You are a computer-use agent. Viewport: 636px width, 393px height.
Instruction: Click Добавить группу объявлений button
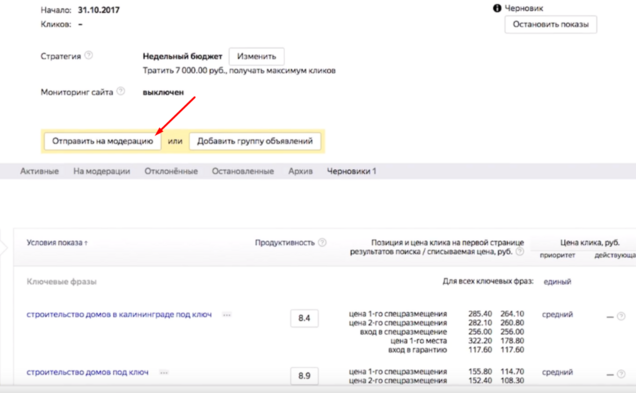tap(255, 141)
